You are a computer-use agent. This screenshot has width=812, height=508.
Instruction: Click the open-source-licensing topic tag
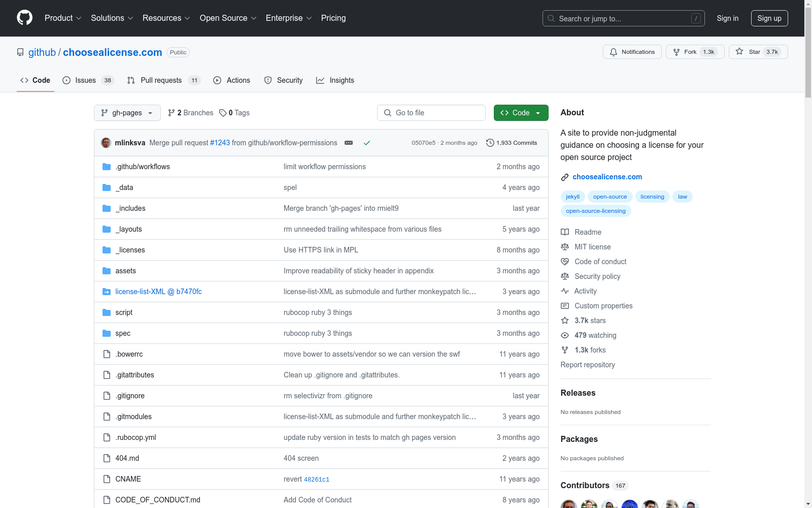click(x=596, y=211)
